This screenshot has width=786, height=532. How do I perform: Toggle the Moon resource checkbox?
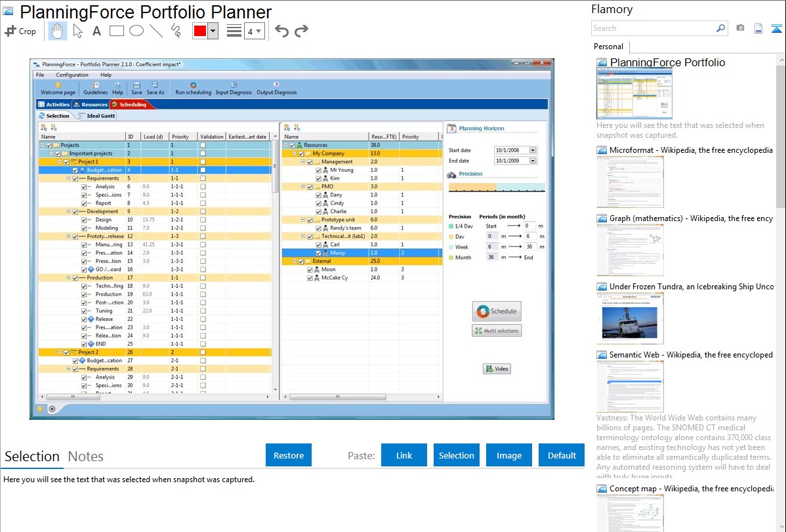coord(310,269)
